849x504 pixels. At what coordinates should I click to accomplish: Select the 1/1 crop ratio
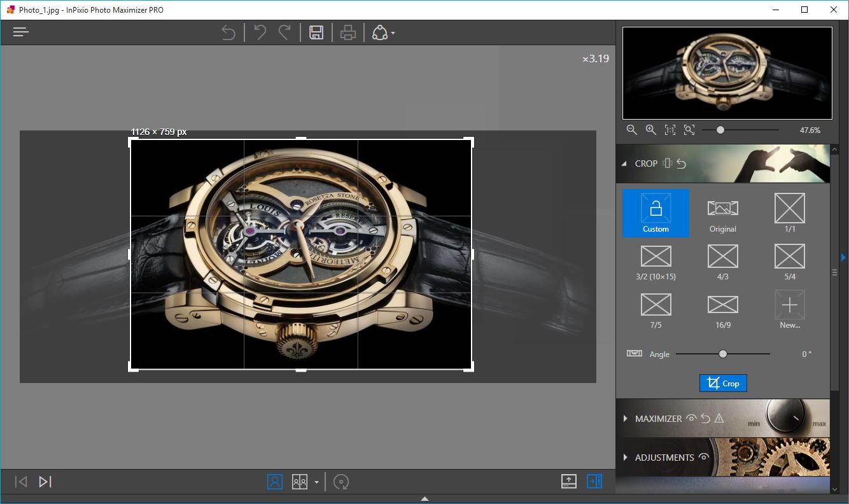click(790, 213)
